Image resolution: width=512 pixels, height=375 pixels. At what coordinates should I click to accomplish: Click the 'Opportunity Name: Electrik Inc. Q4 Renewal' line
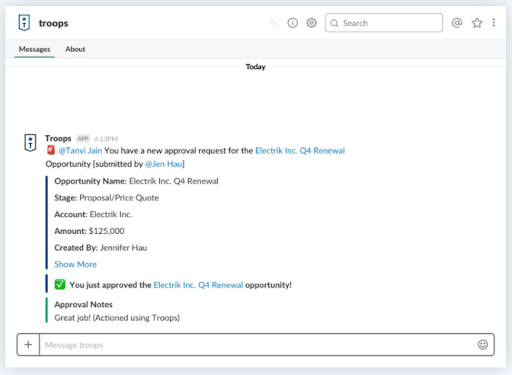pos(136,181)
